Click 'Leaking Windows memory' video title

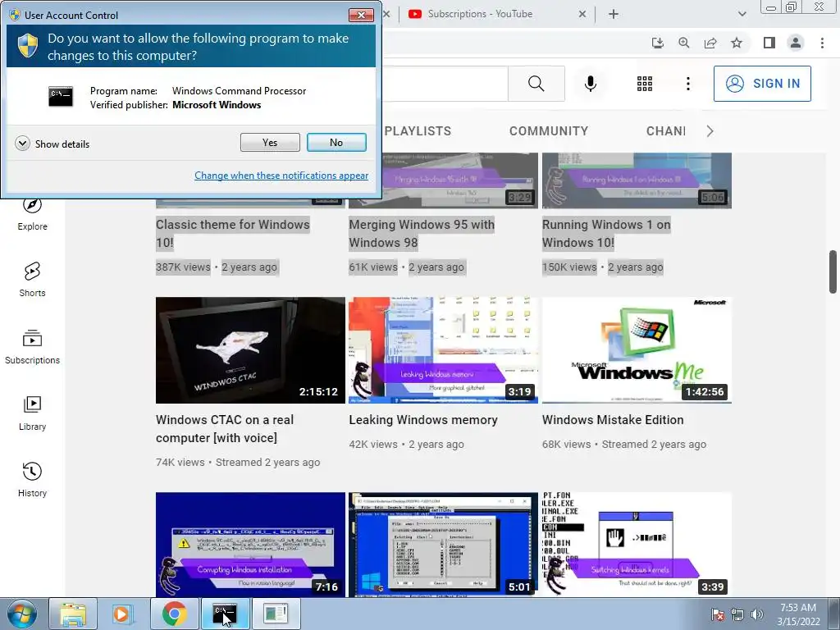[423, 420]
